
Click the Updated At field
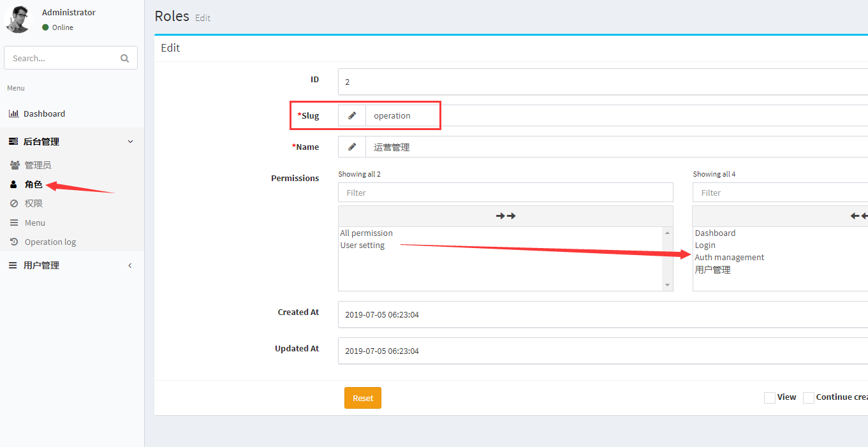(x=603, y=351)
